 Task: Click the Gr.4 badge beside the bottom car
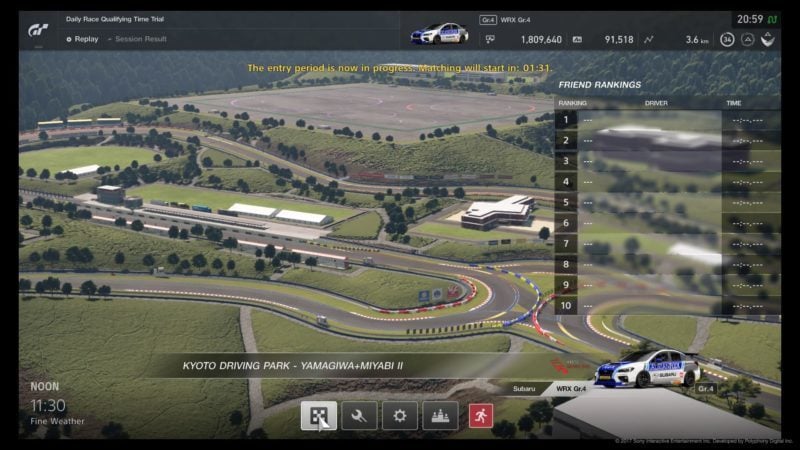click(706, 388)
